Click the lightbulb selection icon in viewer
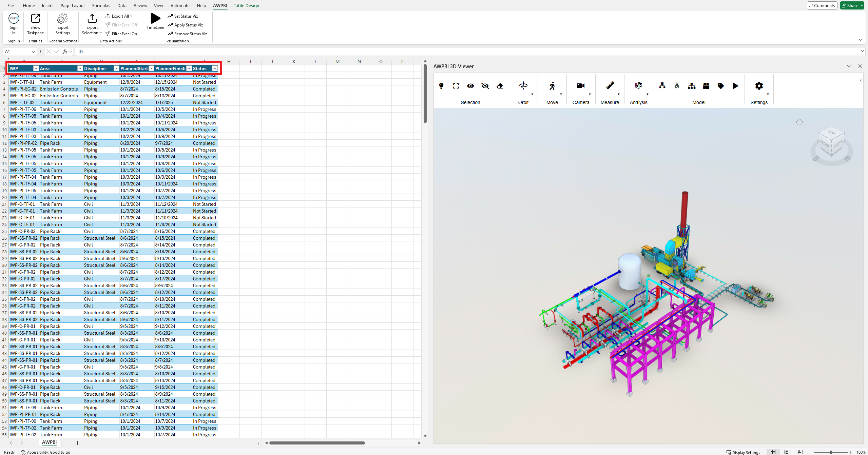Image resolution: width=868 pixels, height=455 pixels. (x=441, y=86)
